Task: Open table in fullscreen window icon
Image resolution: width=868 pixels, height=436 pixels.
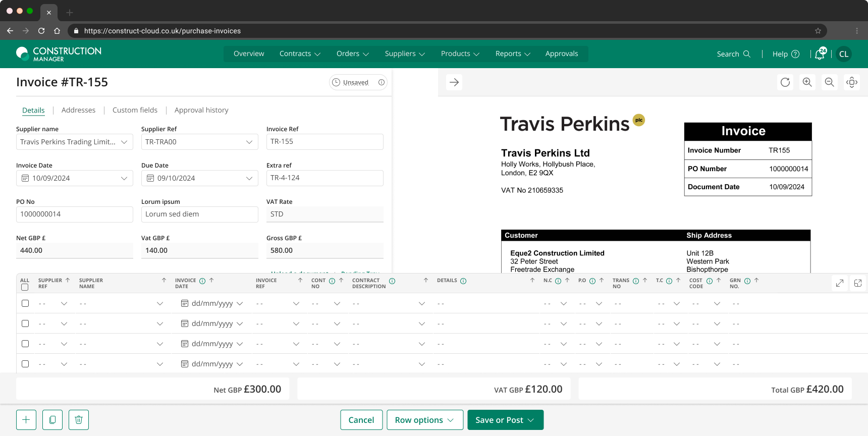Action: click(858, 283)
